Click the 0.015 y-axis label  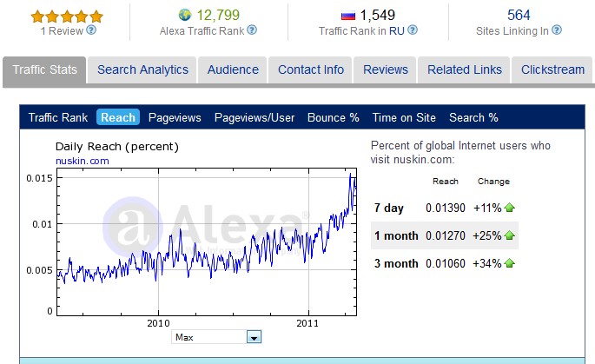(39, 178)
